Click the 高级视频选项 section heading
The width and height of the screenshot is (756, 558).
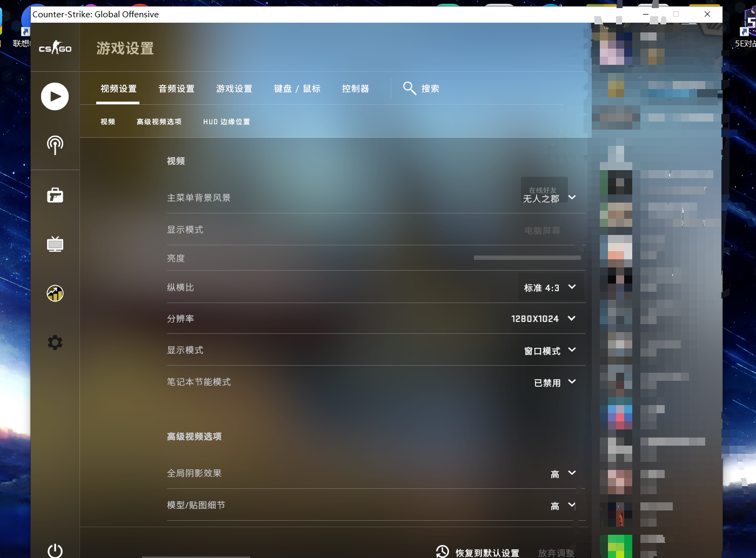tap(195, 436)
